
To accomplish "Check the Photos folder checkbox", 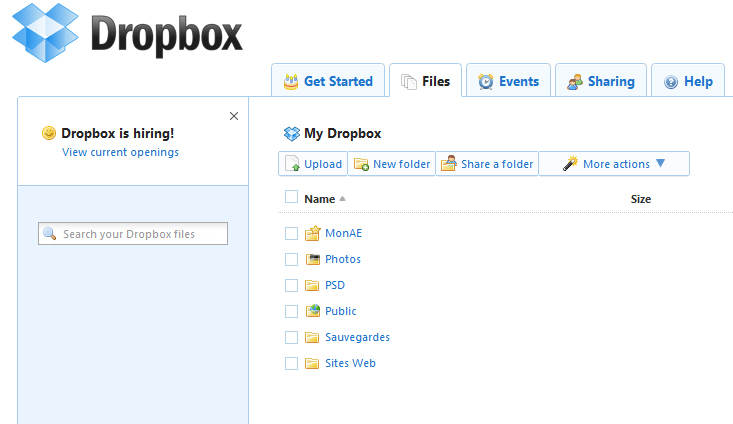I will (291, 259).
